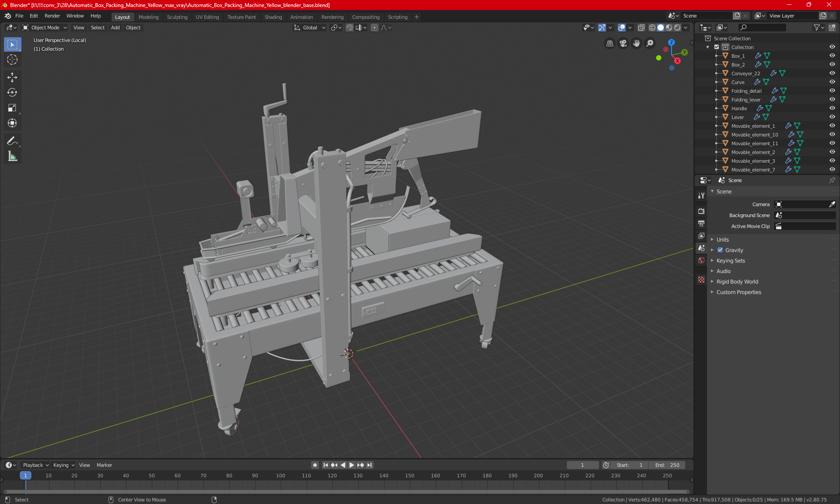Image resolution: width=840 pixels, height=504 pixels.
Task: Select the Cursor tool
Action: 12,59
